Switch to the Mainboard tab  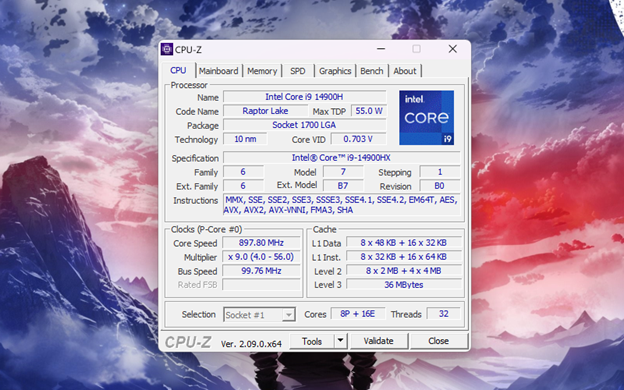[x=218, y=71]
